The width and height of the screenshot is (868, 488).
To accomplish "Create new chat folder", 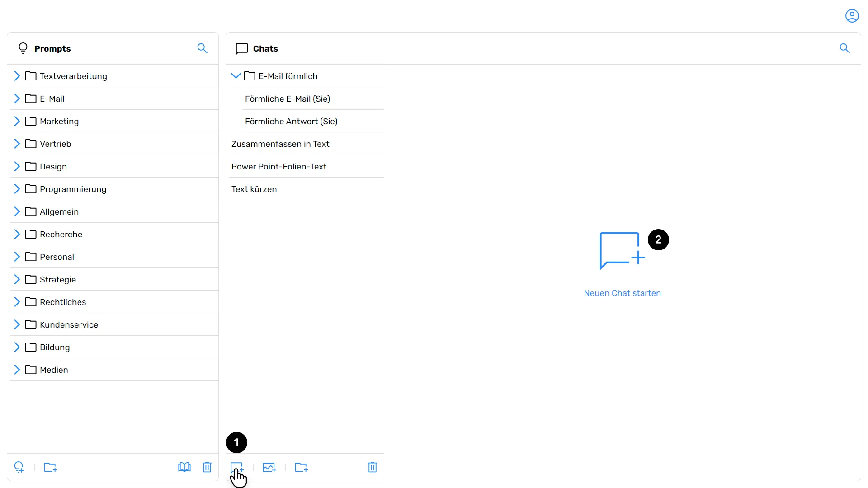I will click(301, 467).
